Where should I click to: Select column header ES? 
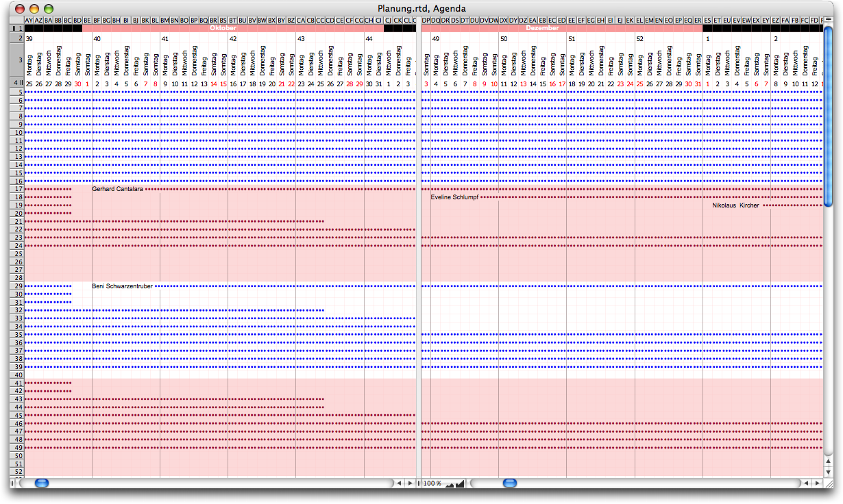(707, 21)
